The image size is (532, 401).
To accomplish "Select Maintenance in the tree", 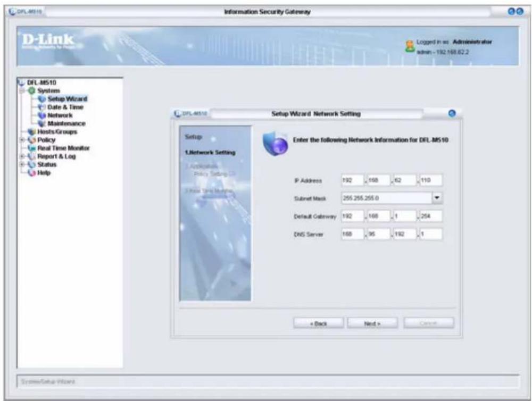I will (66, 123).
